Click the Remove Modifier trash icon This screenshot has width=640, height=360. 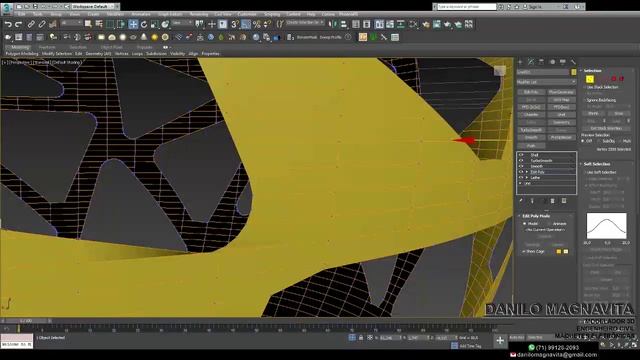553,201
